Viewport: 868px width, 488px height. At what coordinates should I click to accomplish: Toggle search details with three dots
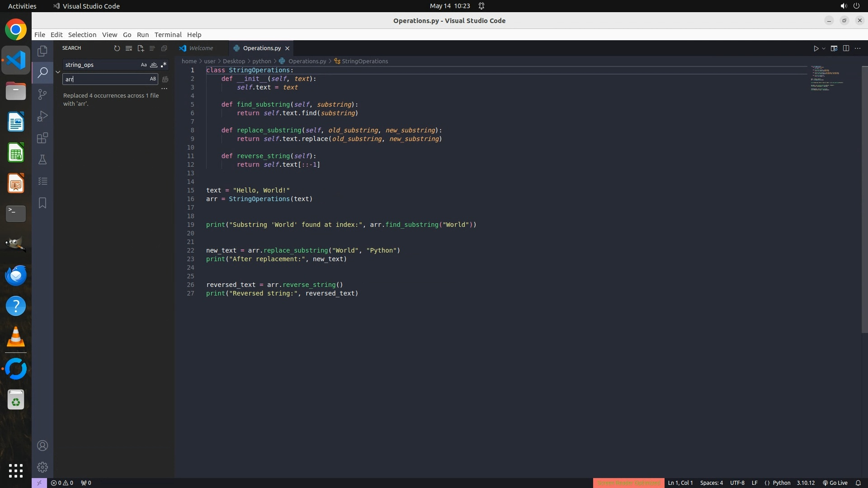click(165, 89)
